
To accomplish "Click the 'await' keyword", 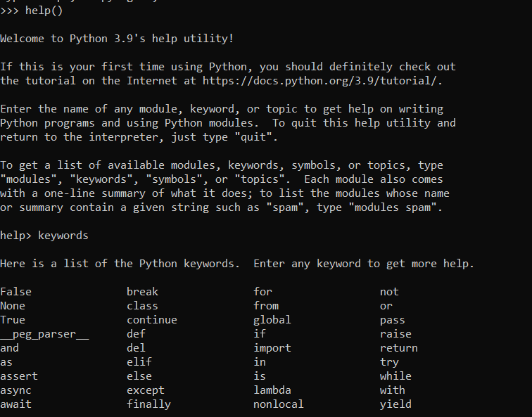I will click(x=15, y=404).
